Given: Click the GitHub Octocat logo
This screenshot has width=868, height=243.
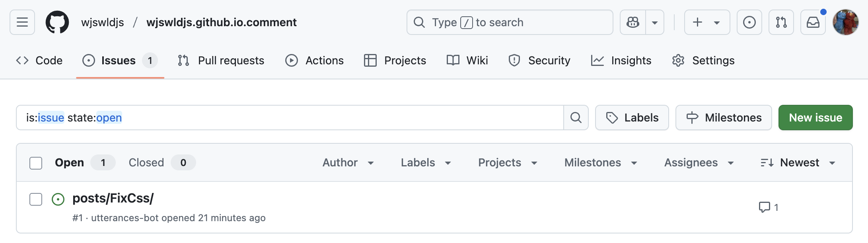Looking at the screenshot, I should tap(57, 22).
